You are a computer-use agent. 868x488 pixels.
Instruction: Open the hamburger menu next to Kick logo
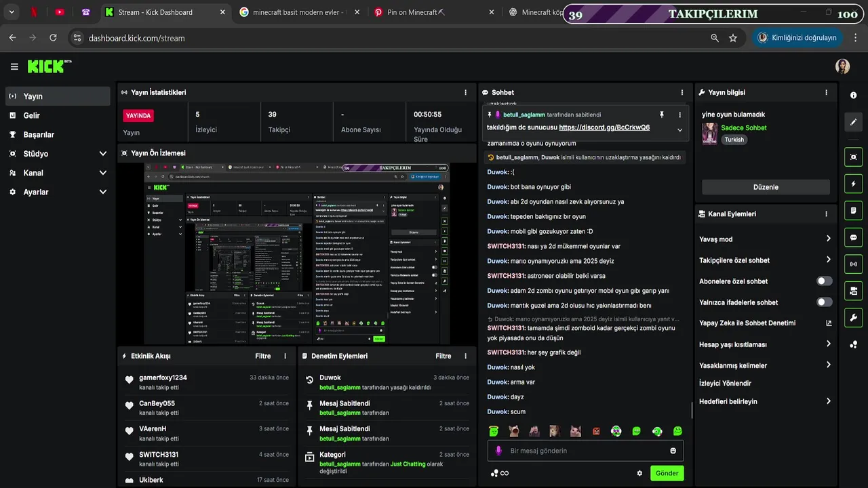click(x=14, y=66)
